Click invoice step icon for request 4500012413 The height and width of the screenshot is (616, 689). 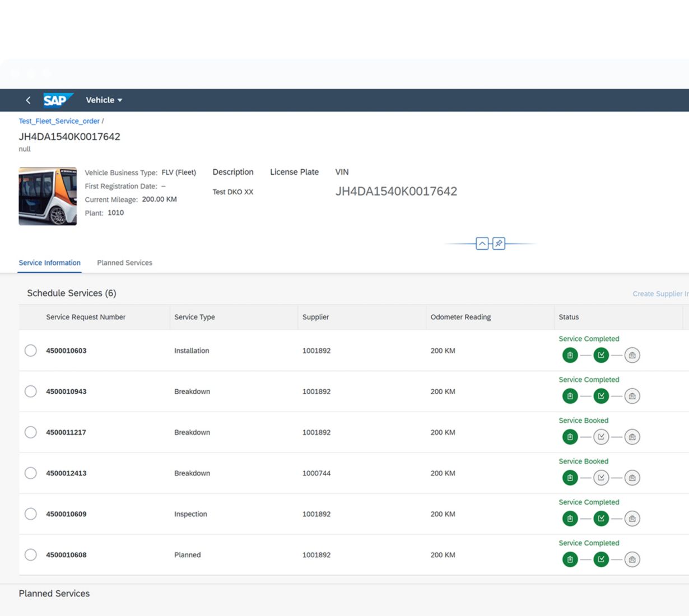tap(632, 478)
